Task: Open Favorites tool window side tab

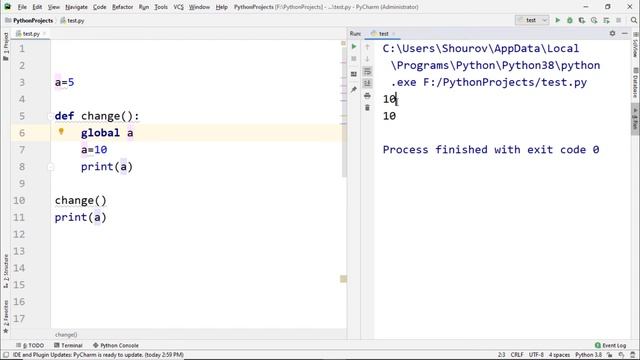Action: (x=6, y=316)
